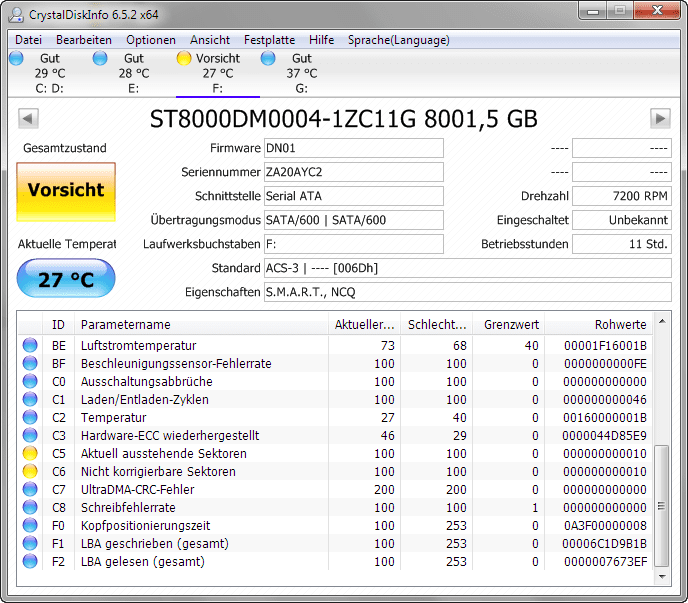
Task: Click the Aktueller... column header
Action: tap(364, 324)
